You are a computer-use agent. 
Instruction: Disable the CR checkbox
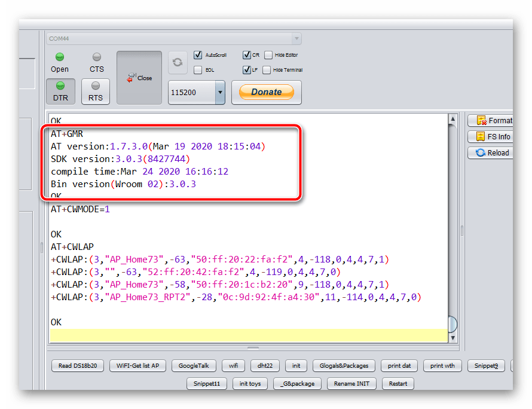click(x=246, y=55)
